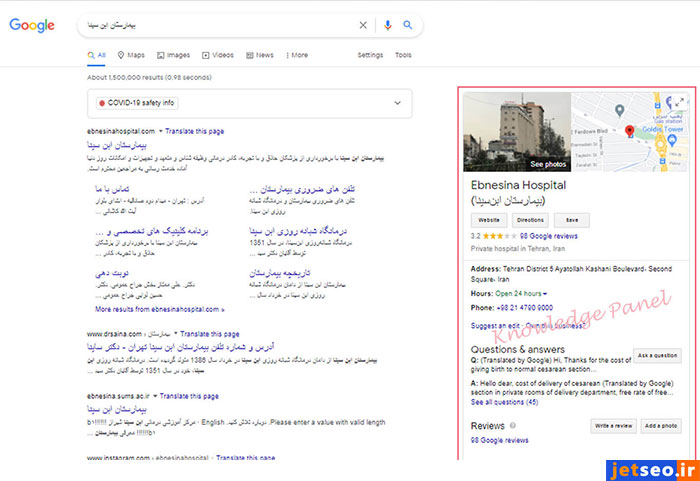Click the Ask a question button

[x=657, y=356]
